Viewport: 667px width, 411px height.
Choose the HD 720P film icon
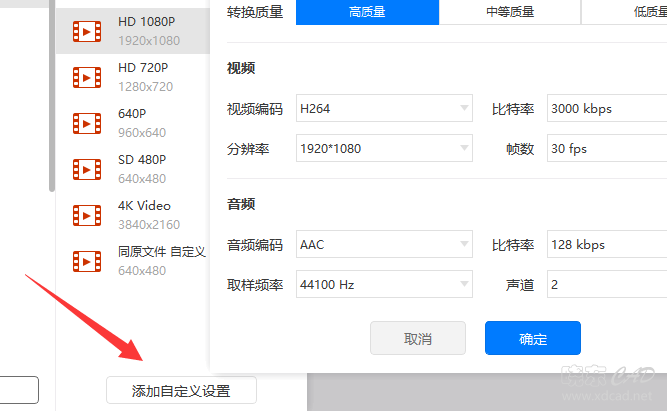click(87, 77)
